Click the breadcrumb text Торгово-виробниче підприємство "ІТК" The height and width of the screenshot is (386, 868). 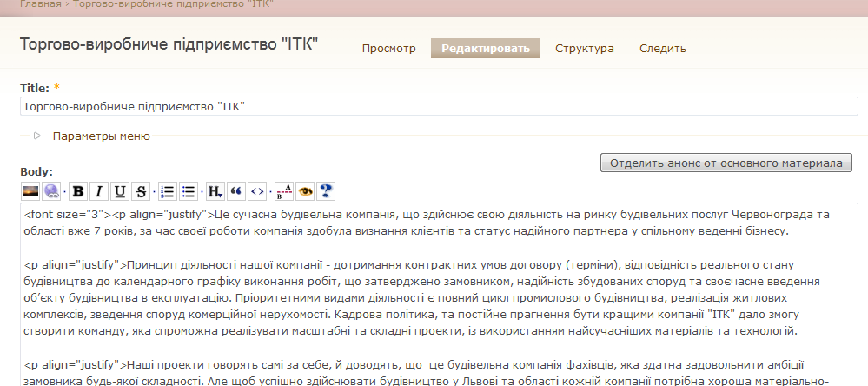(173, 4)
